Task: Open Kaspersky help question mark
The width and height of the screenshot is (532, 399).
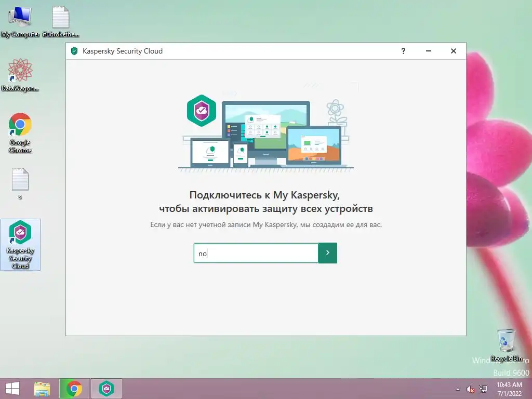Action: click(403, 51)
